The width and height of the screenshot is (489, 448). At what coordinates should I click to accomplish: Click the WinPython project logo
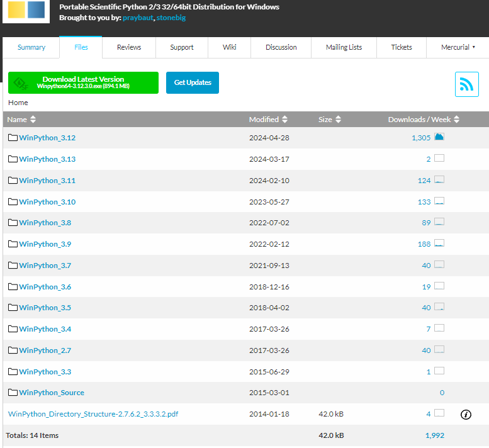(26, 11)
